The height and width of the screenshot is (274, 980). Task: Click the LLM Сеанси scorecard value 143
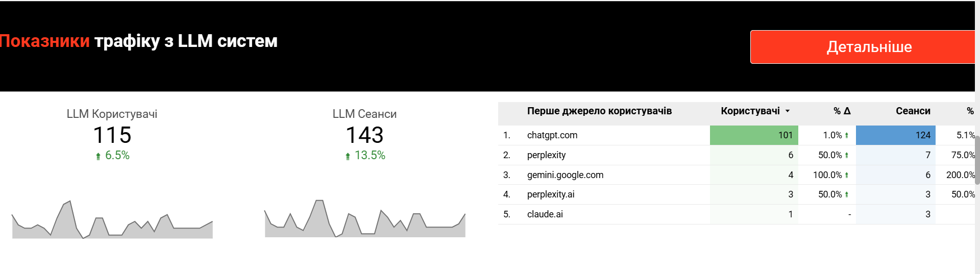click(x=364, y=135)
